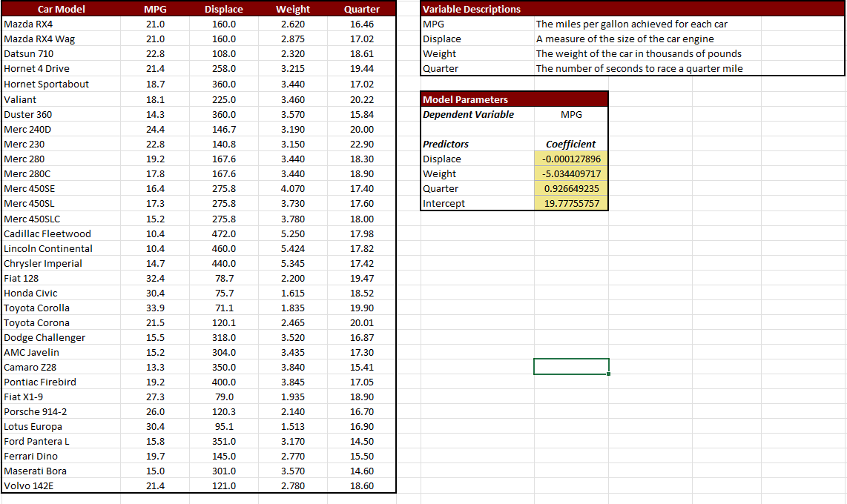This screenshot has height=504, width=847.
Task: Select the Merc 240D cell
Action: (61, 130)
